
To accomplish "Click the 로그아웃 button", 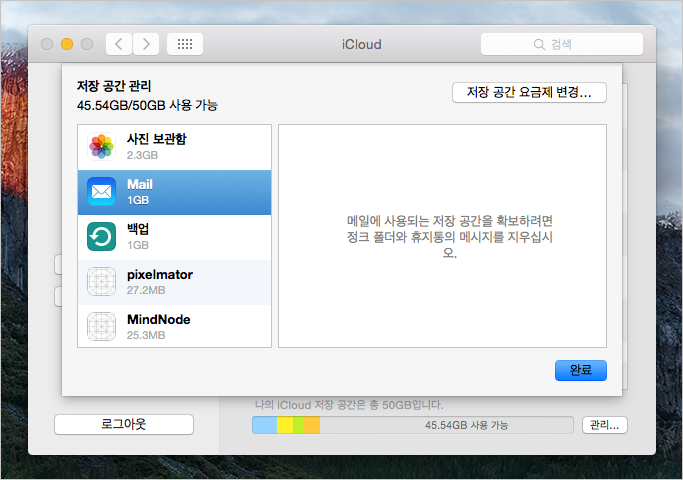I will (124, 424).
